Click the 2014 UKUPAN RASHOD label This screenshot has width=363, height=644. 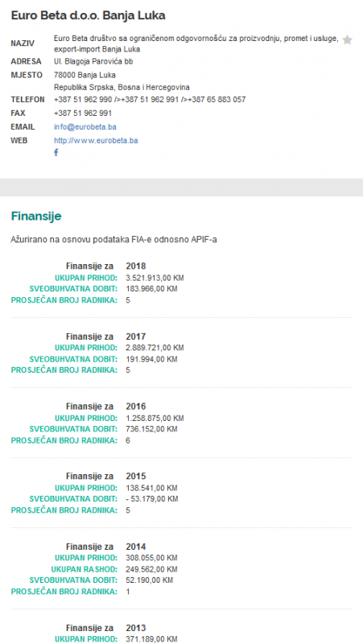coord(85,569)
